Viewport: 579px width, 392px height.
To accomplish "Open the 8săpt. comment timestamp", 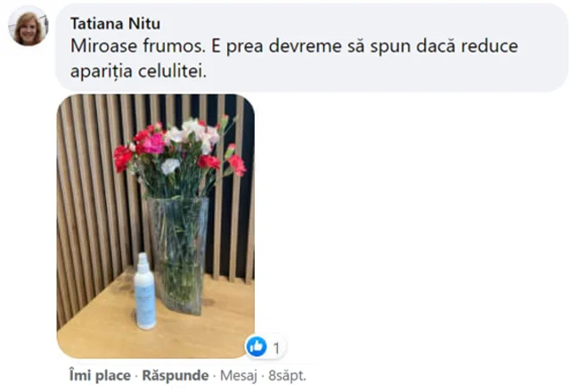I will pyautogui.click(x=287, y=376).
